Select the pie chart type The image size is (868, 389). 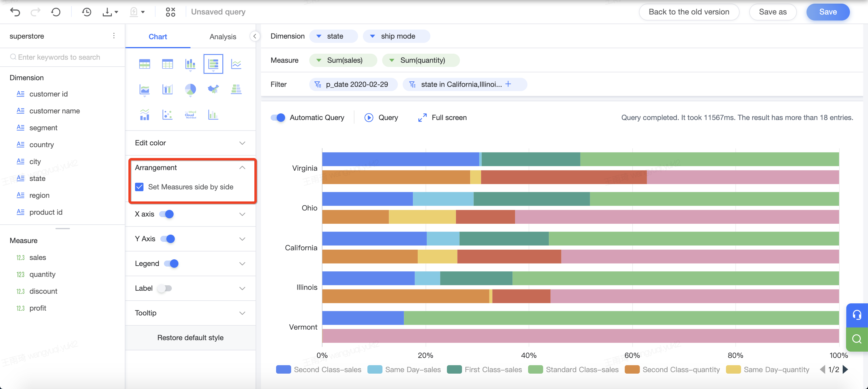point(190,90)
